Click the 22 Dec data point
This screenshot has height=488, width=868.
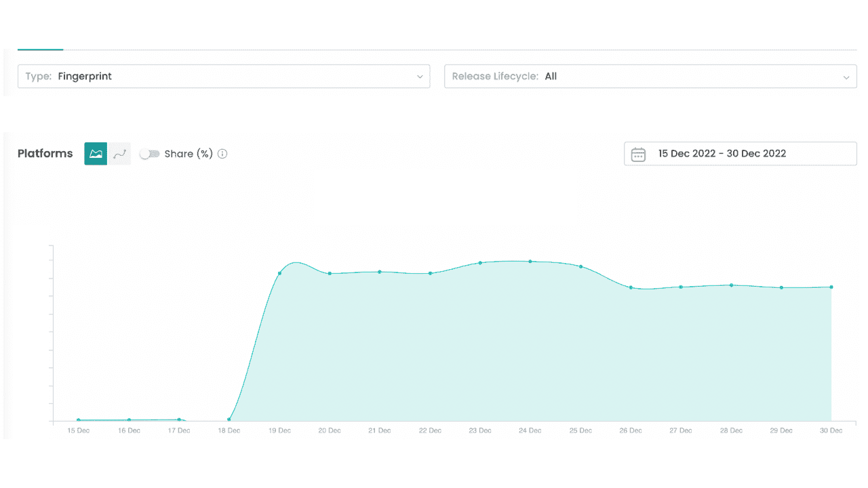click(430, 273)
